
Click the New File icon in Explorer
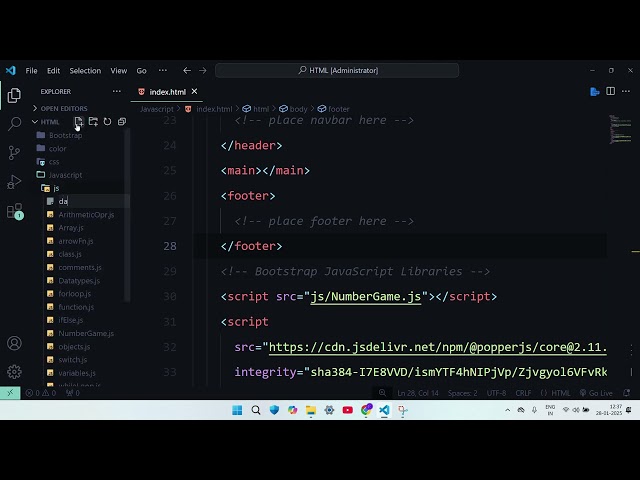[79, 122]
